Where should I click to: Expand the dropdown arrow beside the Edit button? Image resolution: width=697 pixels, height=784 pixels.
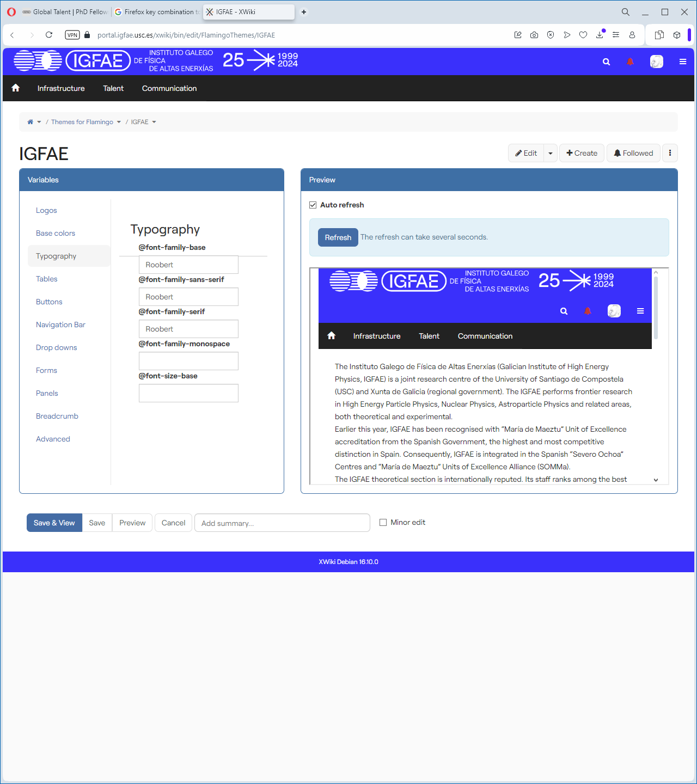[551, 154]
